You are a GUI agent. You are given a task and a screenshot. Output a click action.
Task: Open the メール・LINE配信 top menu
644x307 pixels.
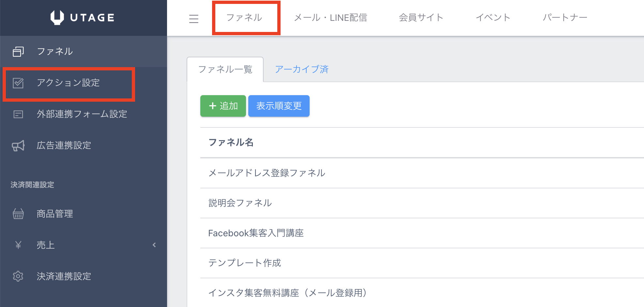(x=330, y=18)
